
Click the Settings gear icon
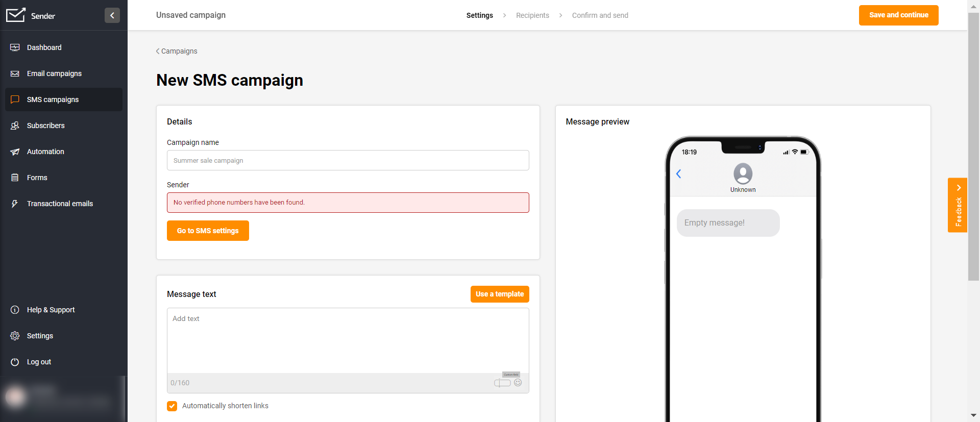tap(15, 336)
